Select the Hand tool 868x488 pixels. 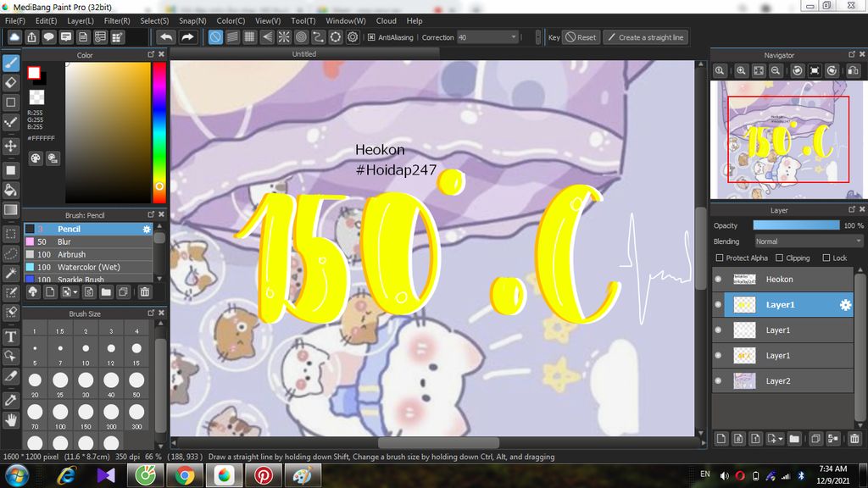10,420
